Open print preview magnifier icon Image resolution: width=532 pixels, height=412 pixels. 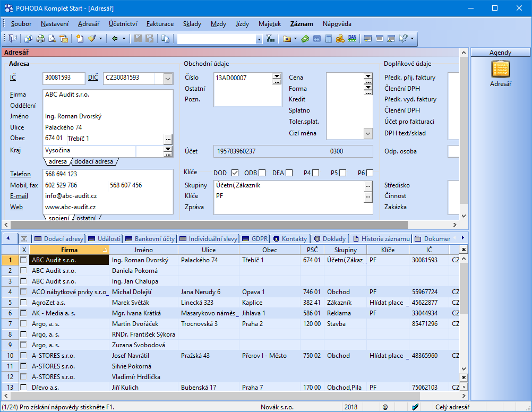pos(52,39)
